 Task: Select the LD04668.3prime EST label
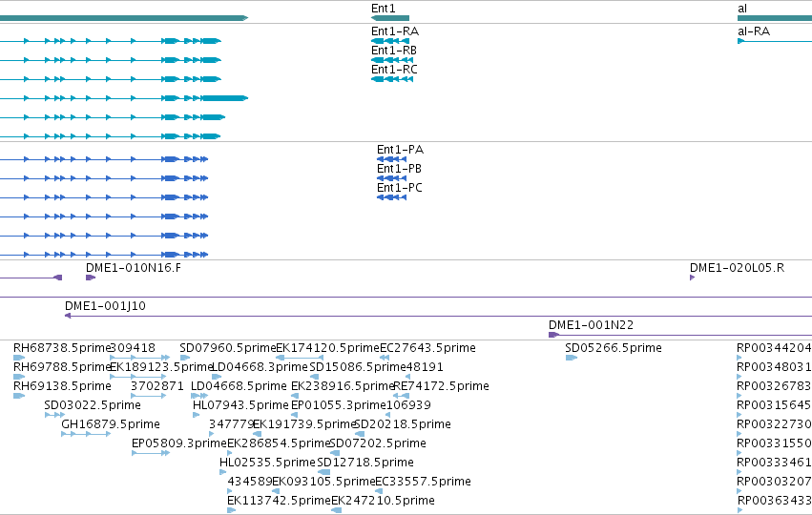260,367
